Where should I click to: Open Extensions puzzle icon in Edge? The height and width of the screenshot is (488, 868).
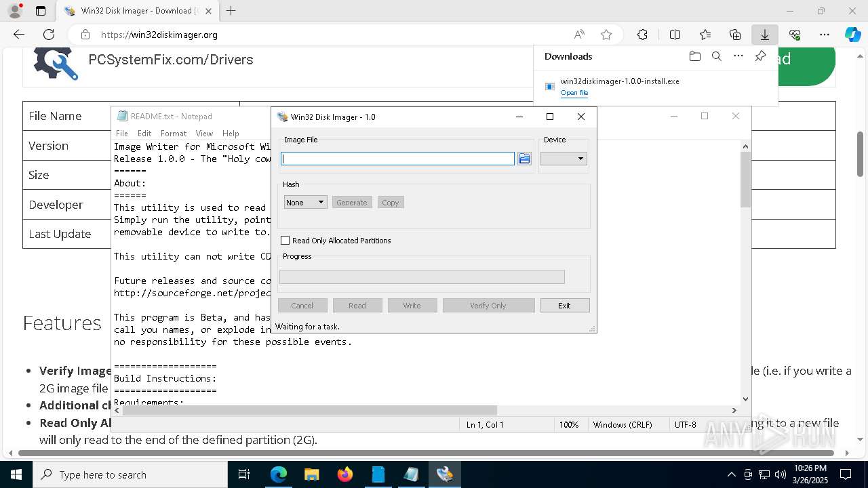642,35
